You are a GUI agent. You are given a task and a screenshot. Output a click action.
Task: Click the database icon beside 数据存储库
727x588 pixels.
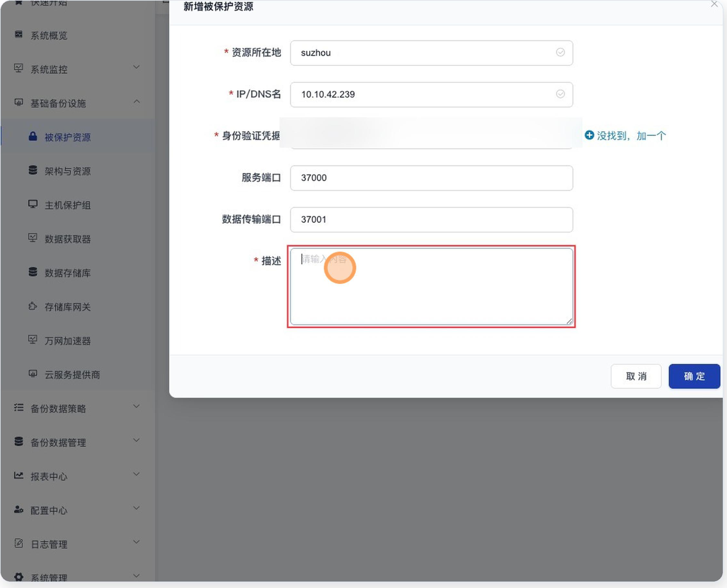click(x=32, y=272)
